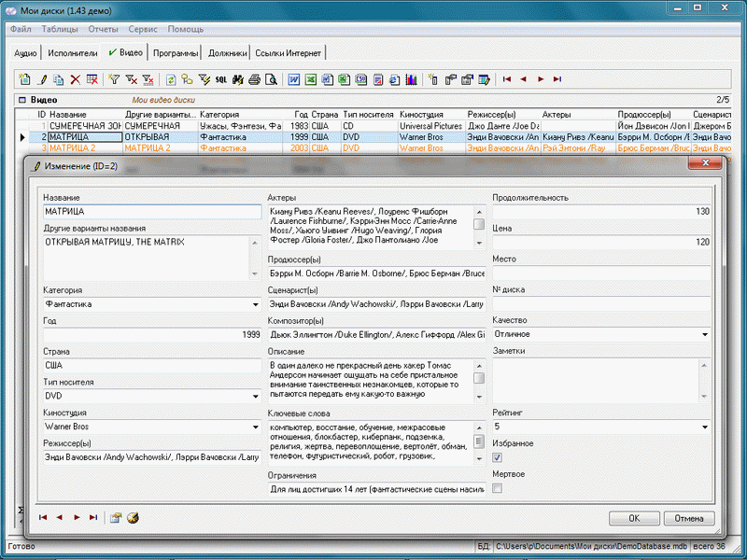Click the bar chart statistics icon

(411, 80)
